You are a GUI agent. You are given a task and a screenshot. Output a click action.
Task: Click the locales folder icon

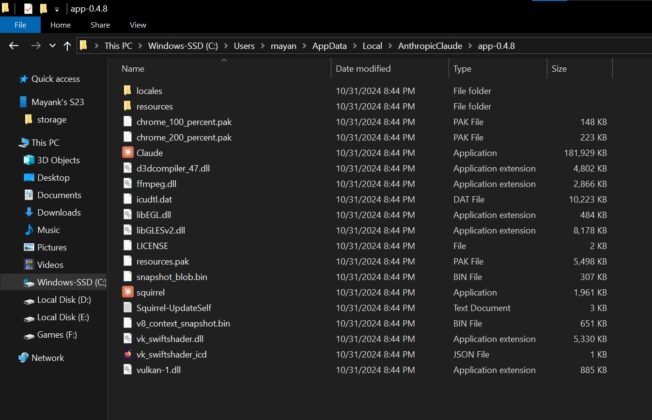pos(127,91)
